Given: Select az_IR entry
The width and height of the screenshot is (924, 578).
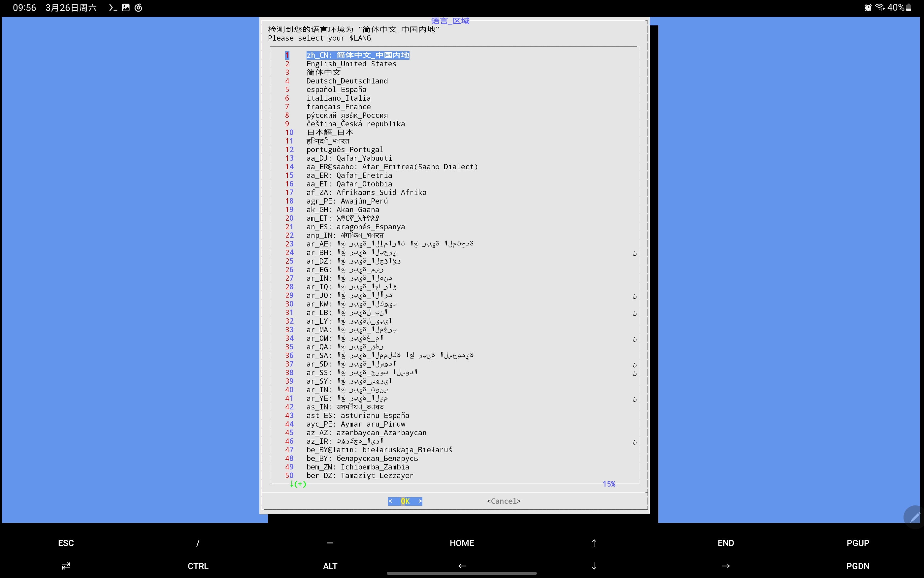Looking at the screenshot, I should point(345,441).
